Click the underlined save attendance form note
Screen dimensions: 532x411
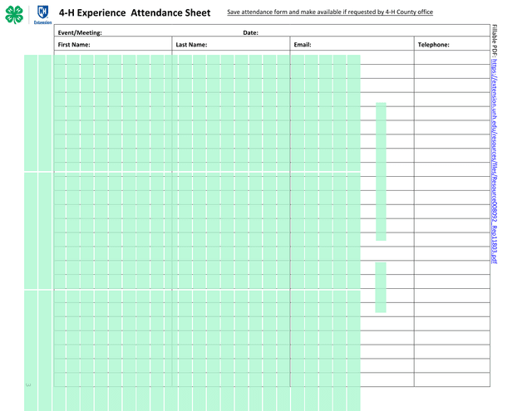pyautogui.click(x=330, y=12)
